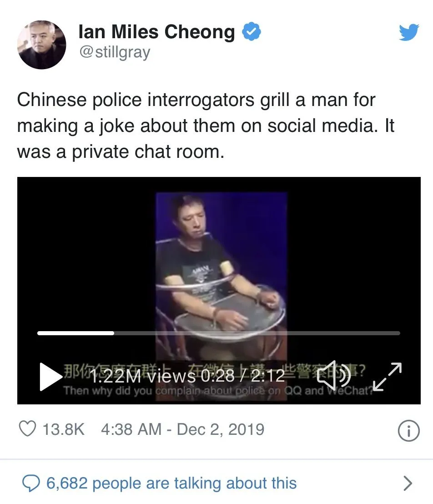Open the @stillgray handle link
This screenshot has height=504, width=433.
[114, 53]
